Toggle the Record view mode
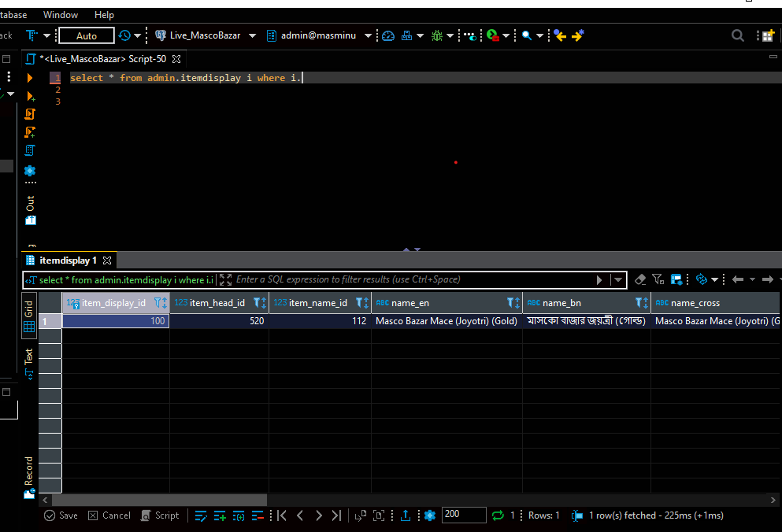 tap(29, 477)
